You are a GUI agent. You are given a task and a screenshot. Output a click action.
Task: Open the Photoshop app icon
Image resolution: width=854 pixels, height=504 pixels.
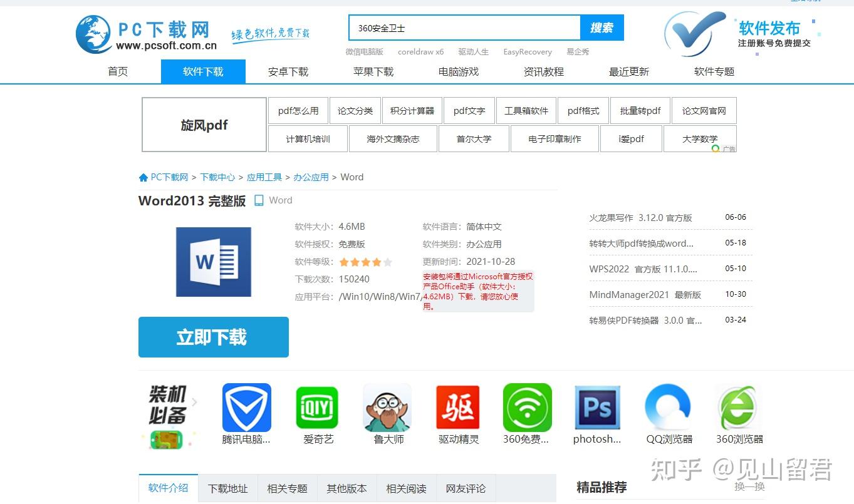(598, 408)
